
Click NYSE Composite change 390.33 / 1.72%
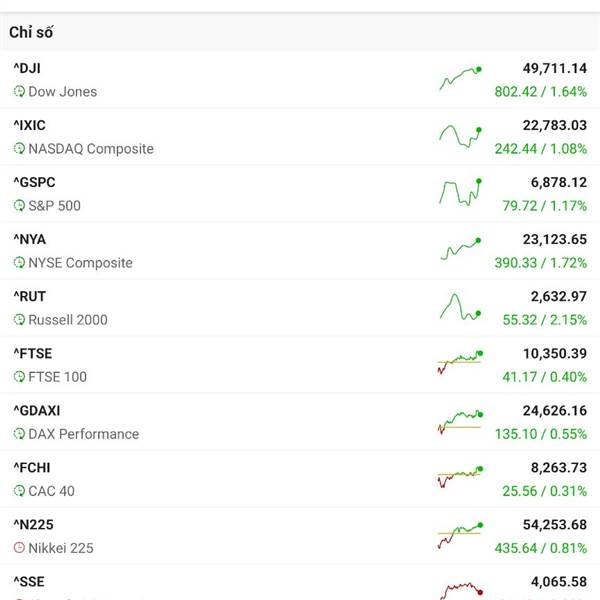pyautogui.click(x=540, y=263)
